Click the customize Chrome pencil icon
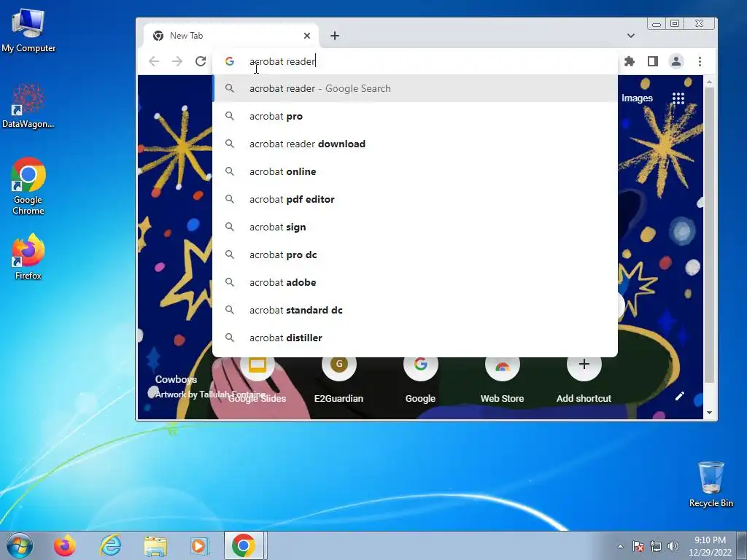This screenshot has height=560, width=747. click(680, 396)
